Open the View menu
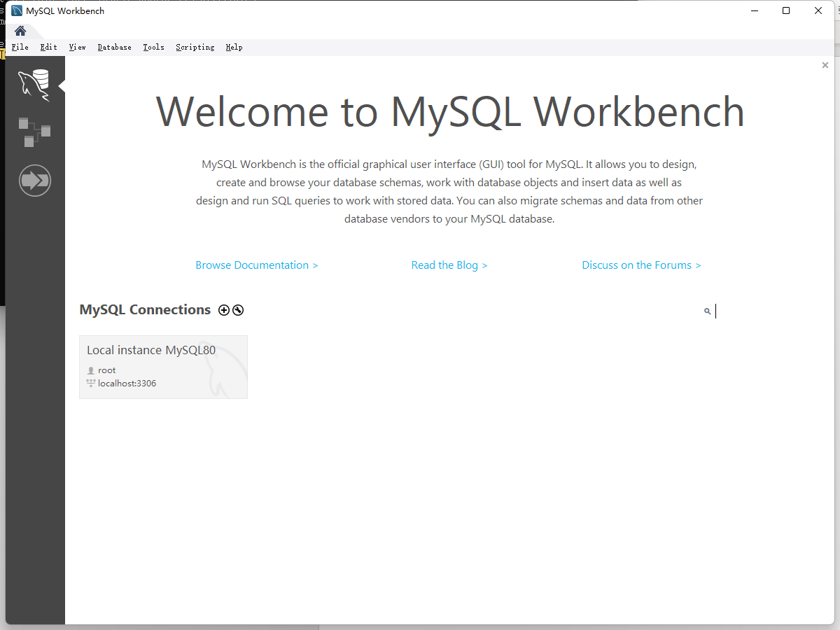 (77, 47)
